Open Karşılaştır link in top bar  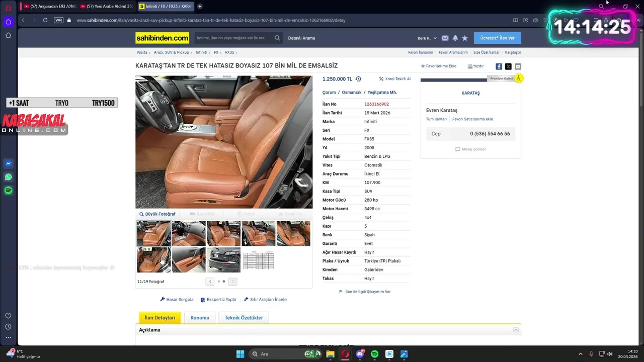click(x=513, y=52)
